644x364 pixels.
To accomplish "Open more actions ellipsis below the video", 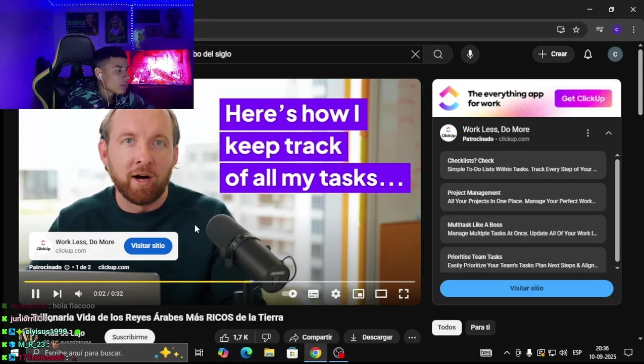I will click(x=412, y=337).
